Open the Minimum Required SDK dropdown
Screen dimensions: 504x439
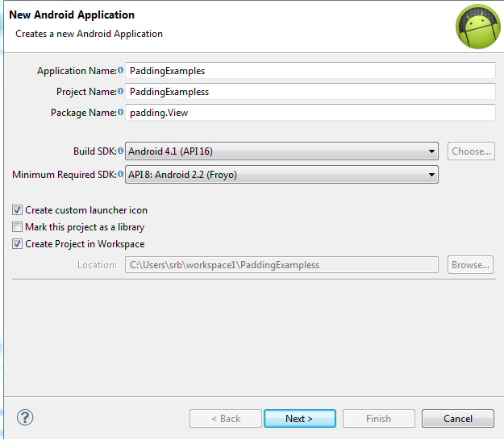281,174
